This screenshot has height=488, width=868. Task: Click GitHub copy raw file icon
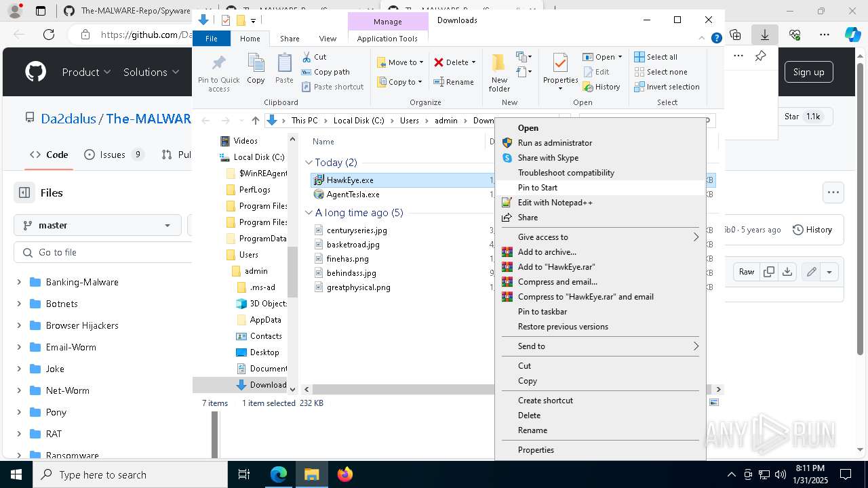coord(769,272)
